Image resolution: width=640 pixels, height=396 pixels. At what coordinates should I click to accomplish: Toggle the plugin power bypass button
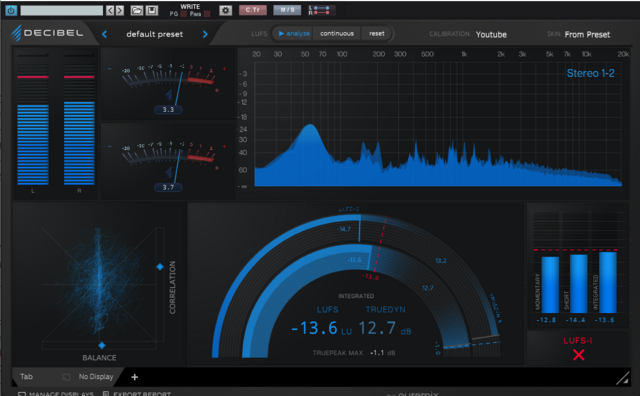pyautogui.click(x=11, y=10)
